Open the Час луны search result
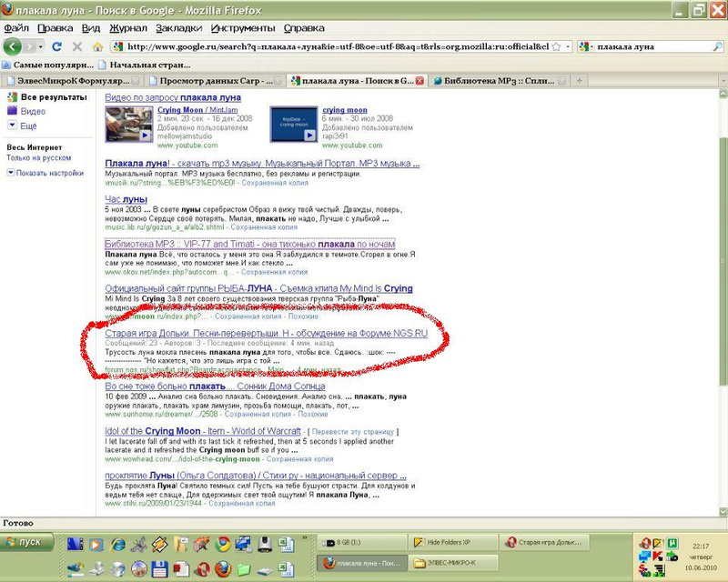Screen dimensions: 728x582 click(126, 199)
